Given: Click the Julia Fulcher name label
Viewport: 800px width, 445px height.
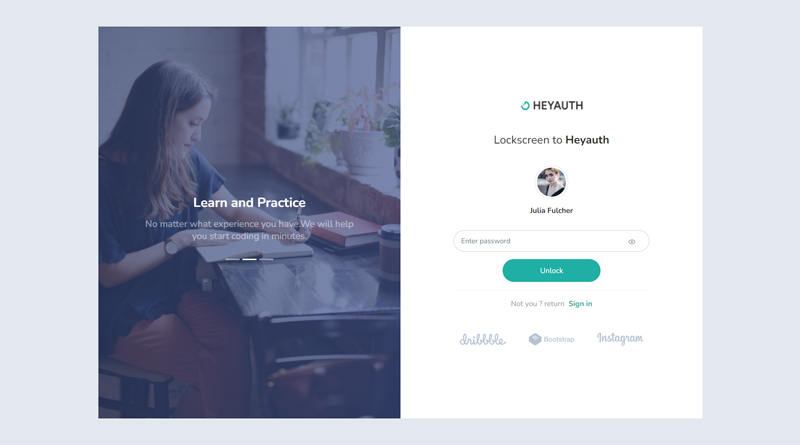Looking at the screenshot, I should [551, 210].
